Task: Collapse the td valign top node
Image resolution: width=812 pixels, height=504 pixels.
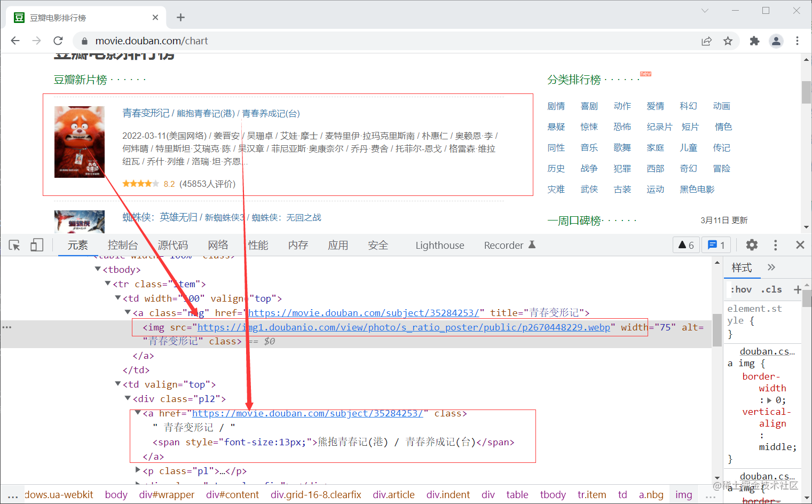Action: pyautogui.click(x=118, y=384)
